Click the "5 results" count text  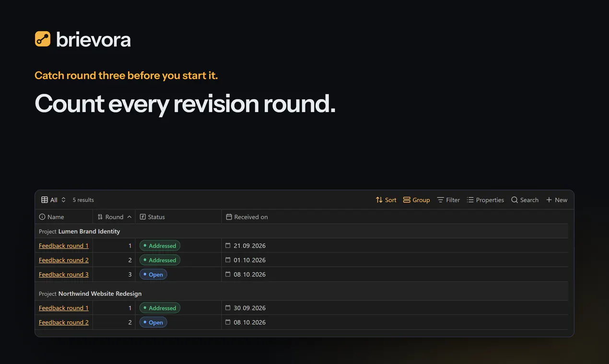coord(83,200)
